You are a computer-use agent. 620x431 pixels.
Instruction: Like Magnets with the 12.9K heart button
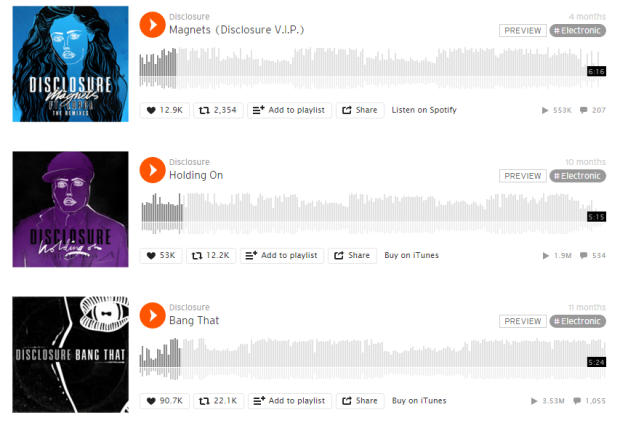[x=164, y=110]
